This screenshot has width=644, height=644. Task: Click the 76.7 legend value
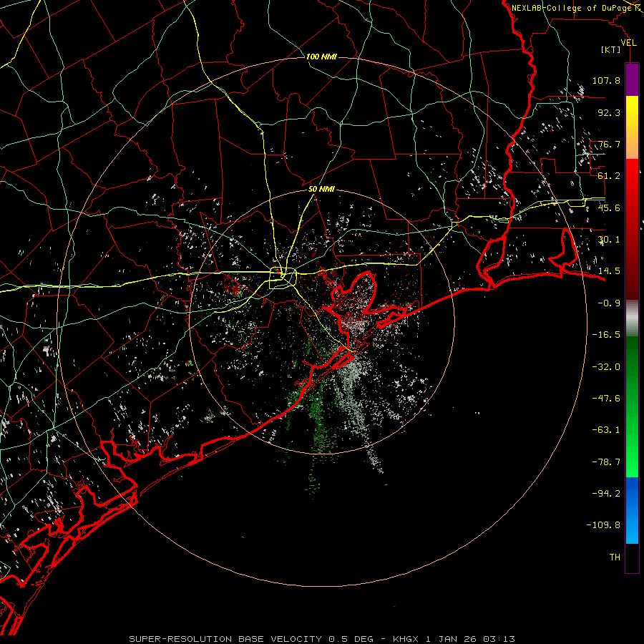(609, 144)
